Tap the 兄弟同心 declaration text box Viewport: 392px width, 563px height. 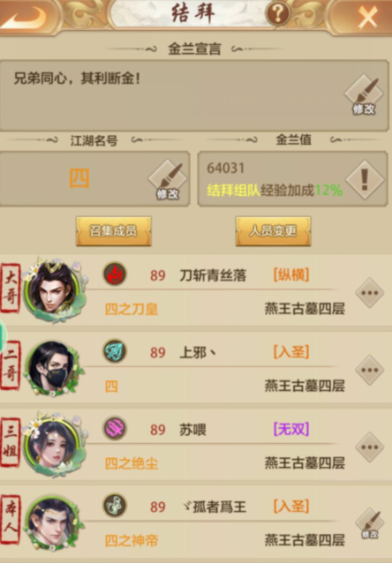point(194,95)
